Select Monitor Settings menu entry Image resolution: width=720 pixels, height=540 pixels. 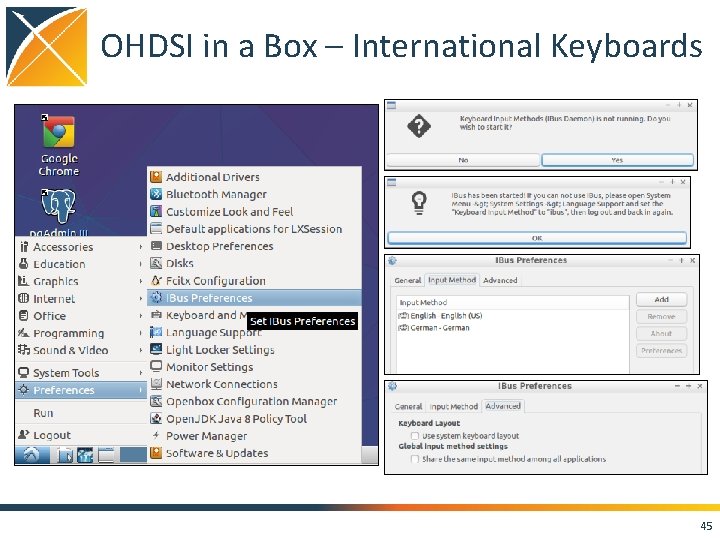tap(254, 367)
